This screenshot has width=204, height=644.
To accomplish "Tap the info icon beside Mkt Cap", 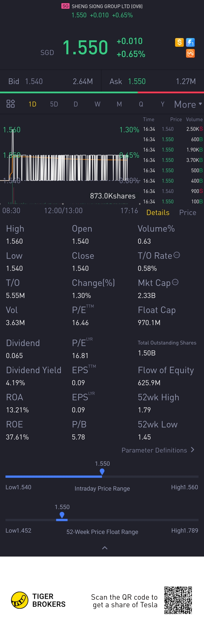I will tap(175, 282).
